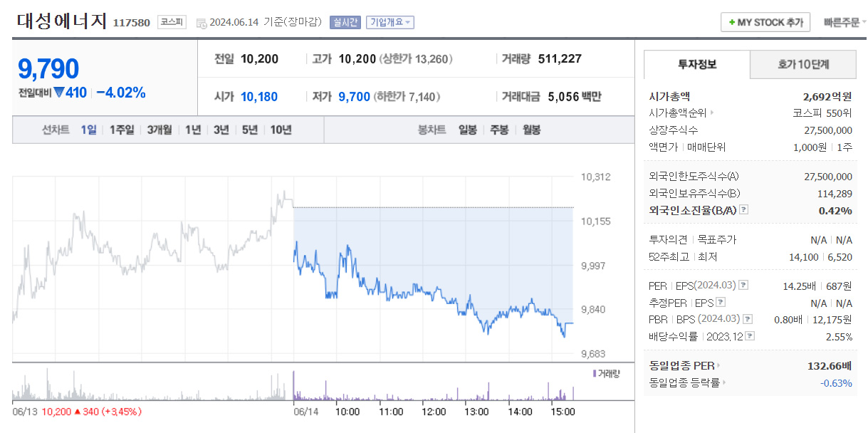This screenshot has width=868, height=433.
Task: Show the 일봉 candlestick chart
Action: (x=468, y=130)
